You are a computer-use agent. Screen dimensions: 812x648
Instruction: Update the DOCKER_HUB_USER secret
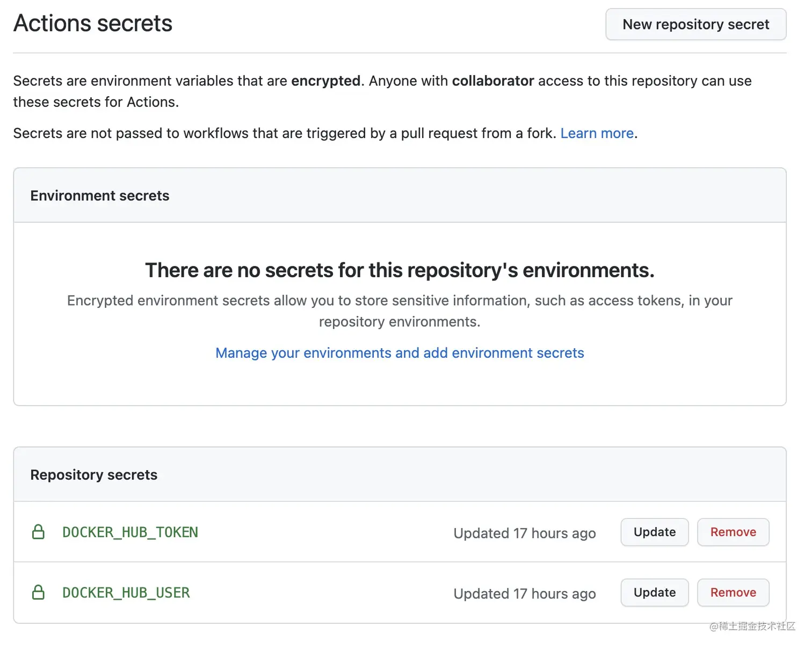point(654,593)
